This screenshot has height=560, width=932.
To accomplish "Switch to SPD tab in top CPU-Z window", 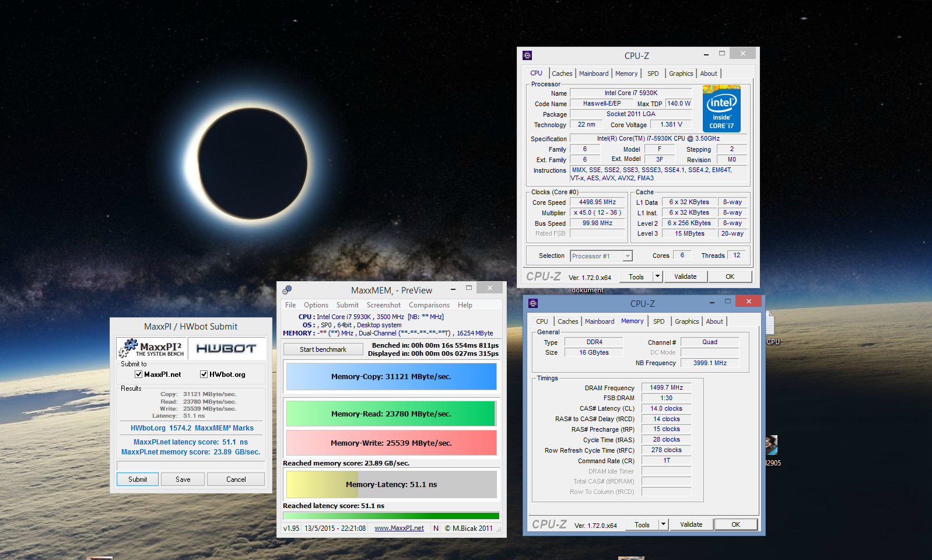I will tap(653, 73).
